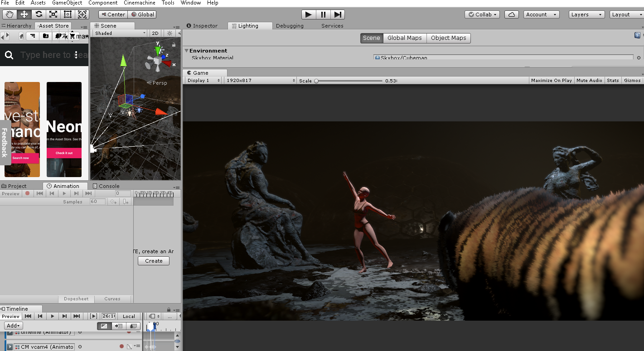644x351 pixels.
Task: Open Skybox Material object picker
Action: (639, 58)
